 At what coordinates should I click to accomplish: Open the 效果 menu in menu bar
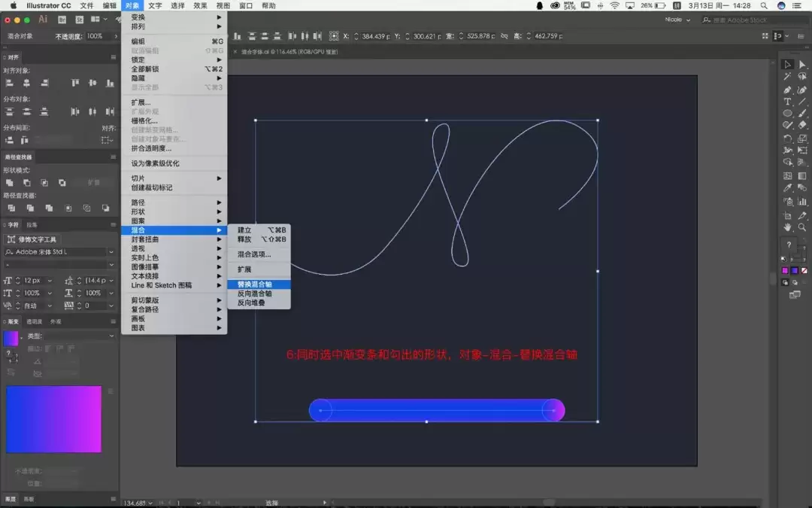pos(200,6)
